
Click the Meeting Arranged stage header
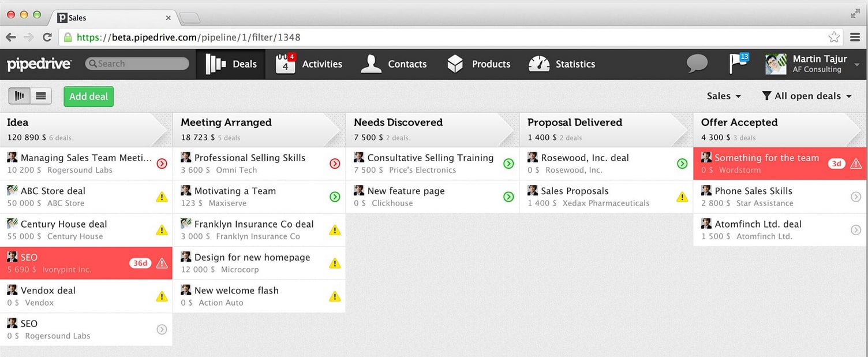259,129
